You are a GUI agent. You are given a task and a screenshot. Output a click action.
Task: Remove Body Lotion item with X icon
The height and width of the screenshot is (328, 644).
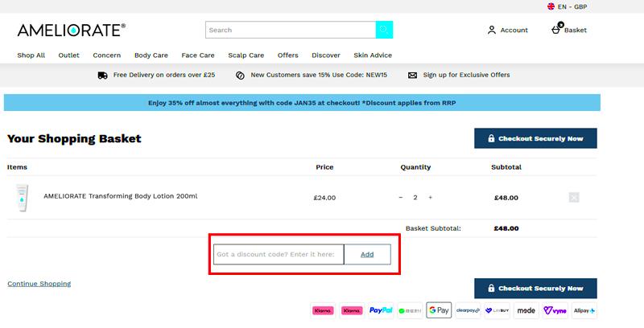coord(574,198)
